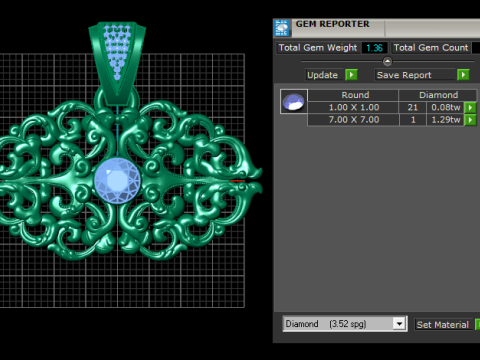
Task: Click the green arrow on the 1.29tw row
Action: pos(470,120)
